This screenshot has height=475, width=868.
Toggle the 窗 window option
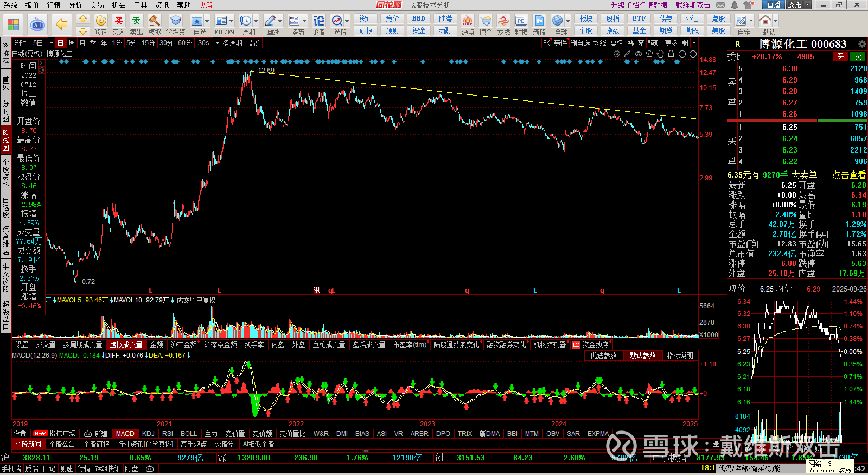pyautogui.click(x=641, y=43)
